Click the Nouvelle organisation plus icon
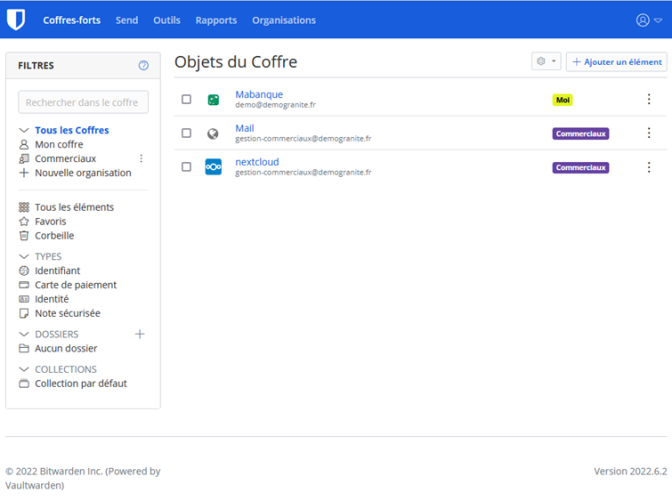Screen dimensions: 672x501 click(x=24, y=173)
